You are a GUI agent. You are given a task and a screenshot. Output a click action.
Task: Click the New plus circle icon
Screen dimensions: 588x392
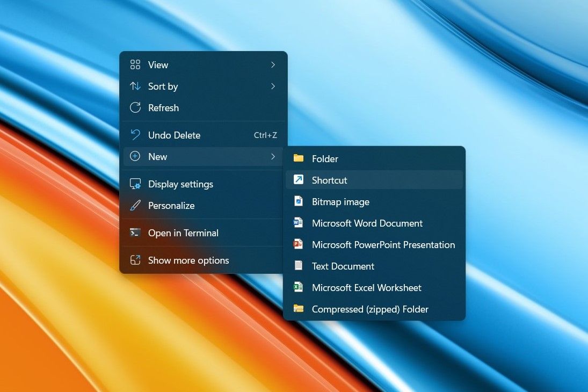135,156
